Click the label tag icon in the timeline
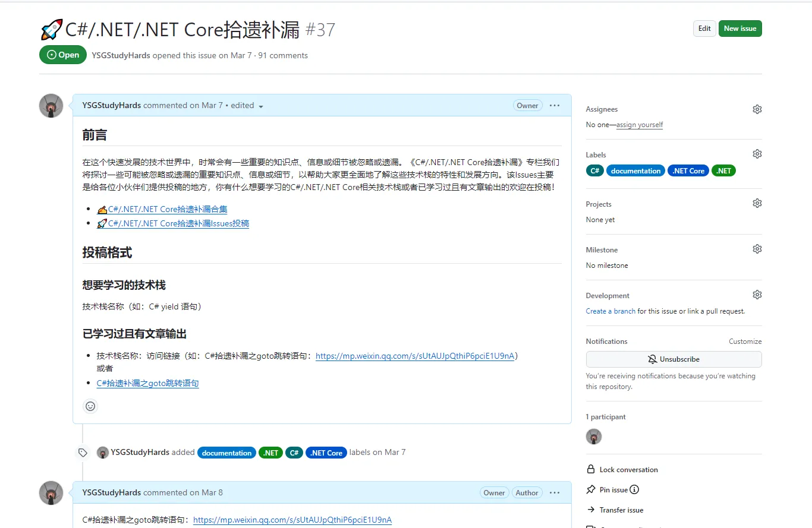Image resolution: width=812 pixels, height=528 pixels. [83, 453]
